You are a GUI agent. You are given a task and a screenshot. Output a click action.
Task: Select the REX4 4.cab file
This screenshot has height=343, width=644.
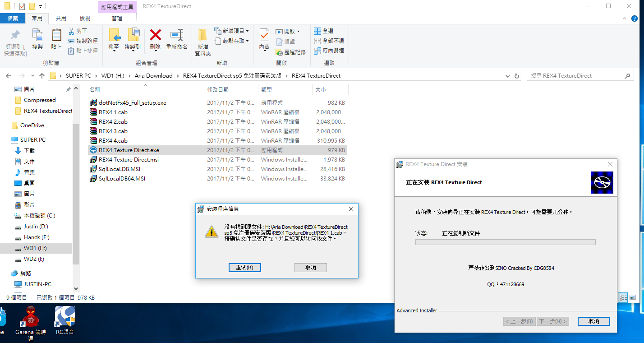(x=113, y=141)
